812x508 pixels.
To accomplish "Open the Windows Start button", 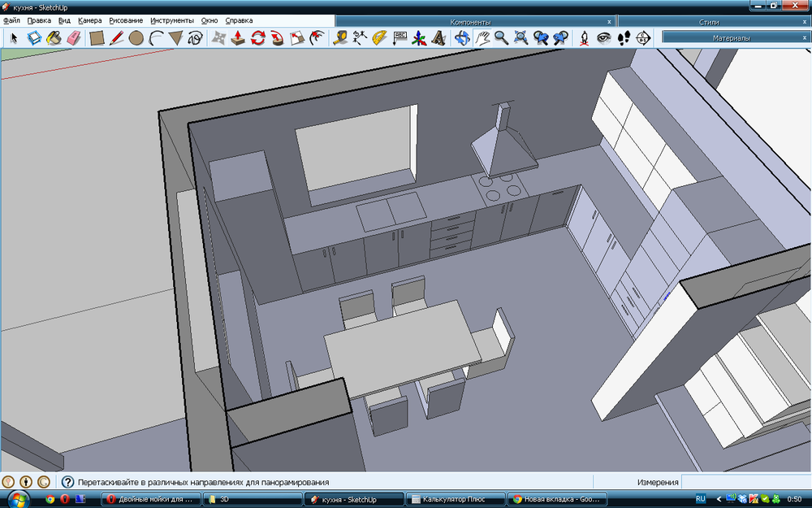I will click(x=19, y=499).
